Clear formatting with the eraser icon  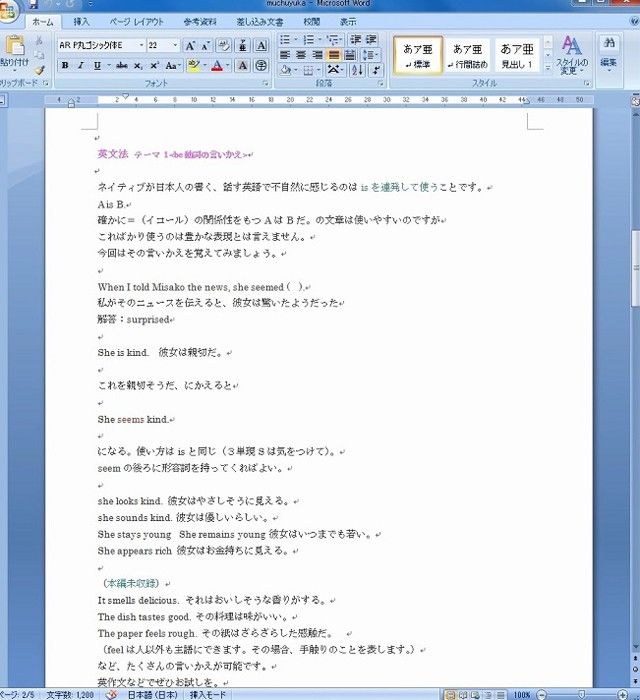pyautogui.click(x=224, y=45)
